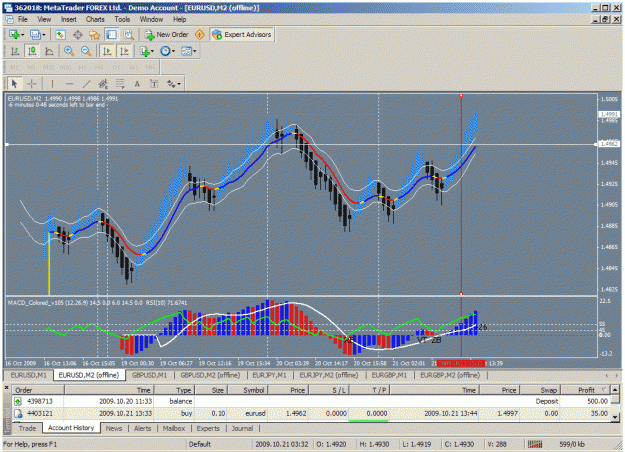Switch to the EURGBP,M1 chart tab

tap(389, 375)
